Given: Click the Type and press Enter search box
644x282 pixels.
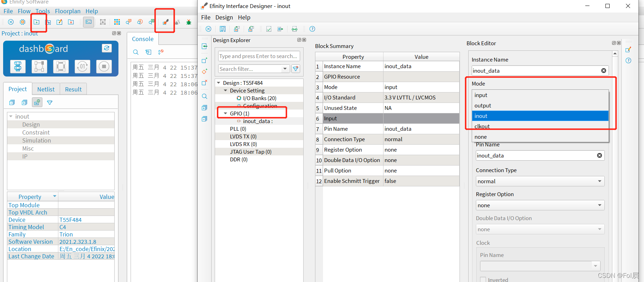Looking at the screenshot, I should click(x=259, y=56).
